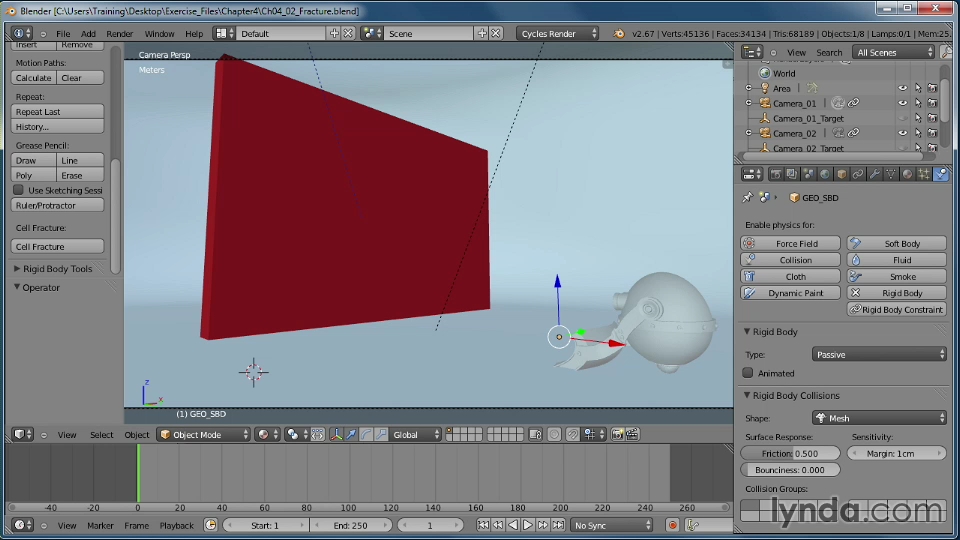Open the Object properties tab (orange cube)

(x=841, y=174)
